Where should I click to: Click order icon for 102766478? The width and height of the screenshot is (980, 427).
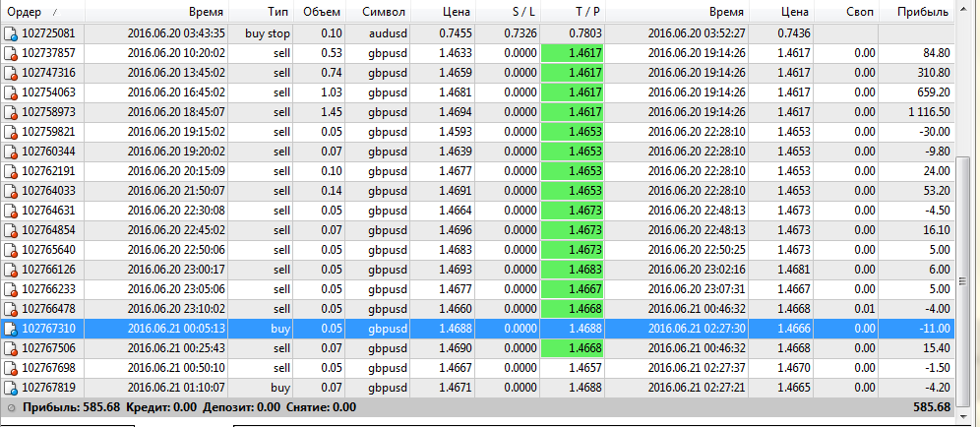(x=11, y=309)
